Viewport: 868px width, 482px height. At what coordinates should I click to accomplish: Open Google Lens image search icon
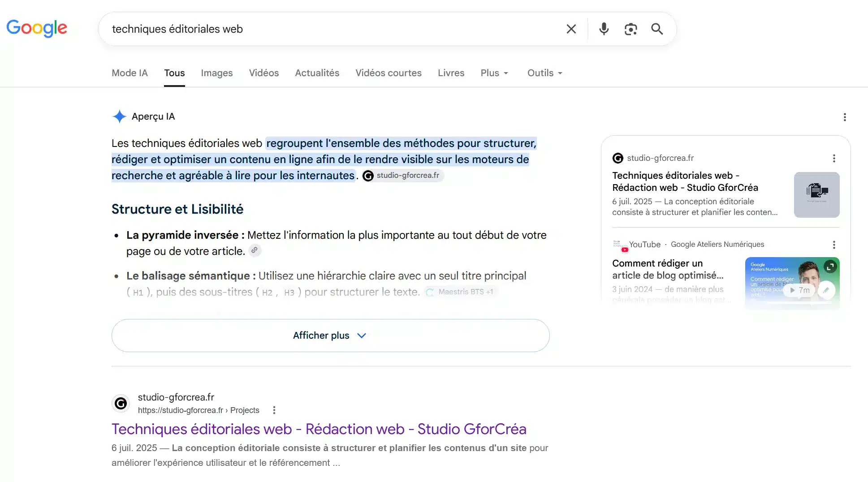[x=630, y=29]
